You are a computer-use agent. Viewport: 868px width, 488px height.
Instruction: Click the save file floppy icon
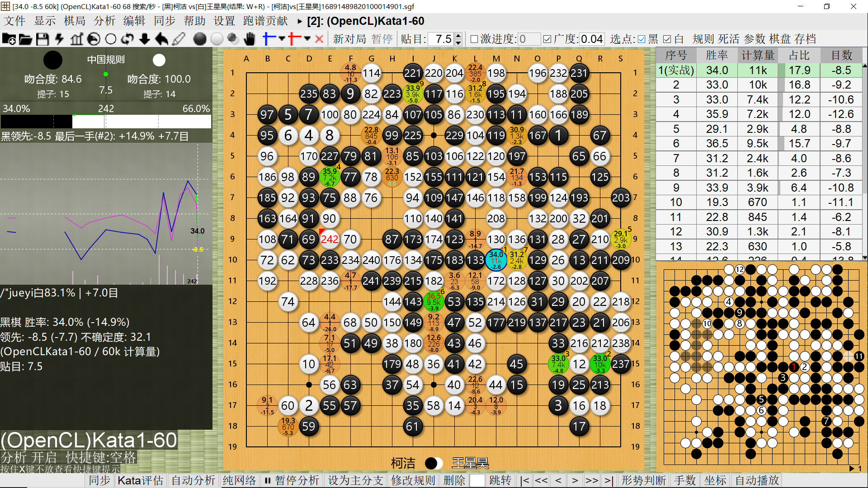[42, 39]
